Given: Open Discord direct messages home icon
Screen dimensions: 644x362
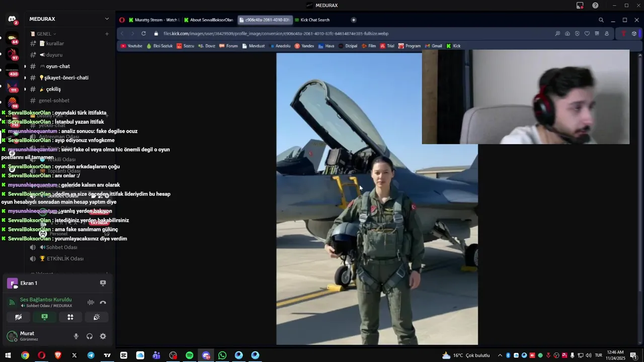Looking at the screenshot, I should 12,19.
